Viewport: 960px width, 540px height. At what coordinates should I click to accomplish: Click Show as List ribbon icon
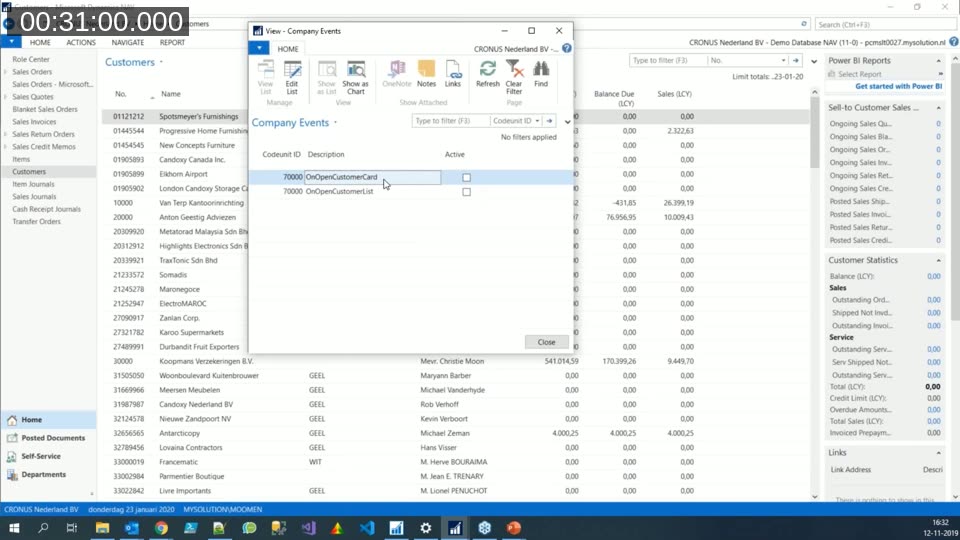(x=326, y=77)
